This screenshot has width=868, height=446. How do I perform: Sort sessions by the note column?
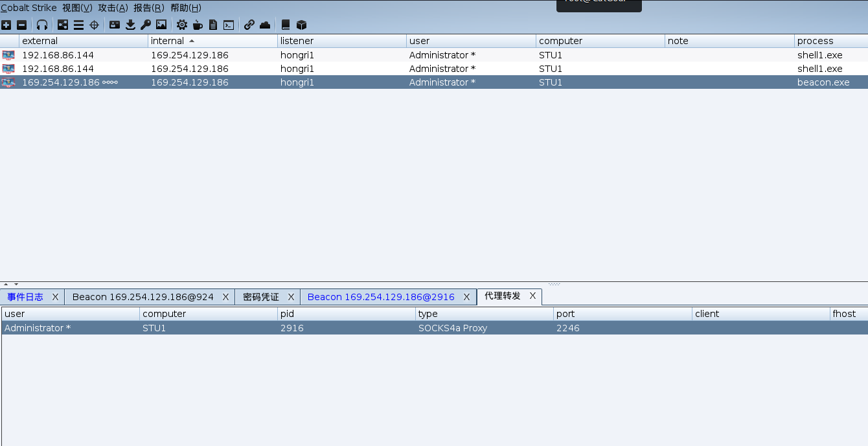click(730, 41)
